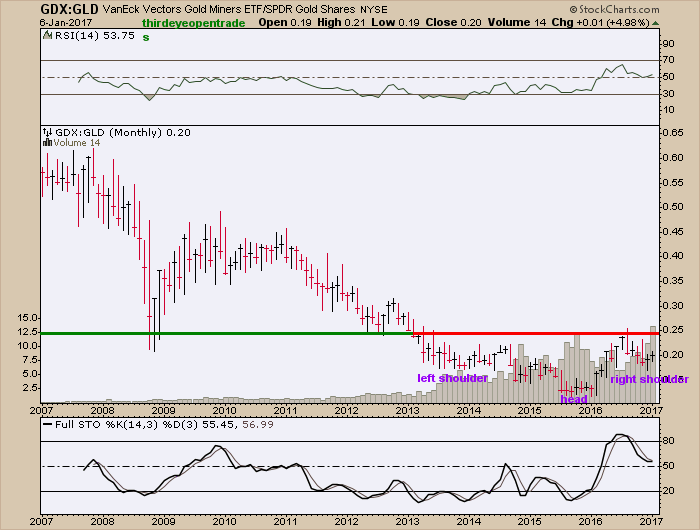The image size is (700, 530).
Task: Click the 70 level on the RSI scale
Action: click(669, 60)
